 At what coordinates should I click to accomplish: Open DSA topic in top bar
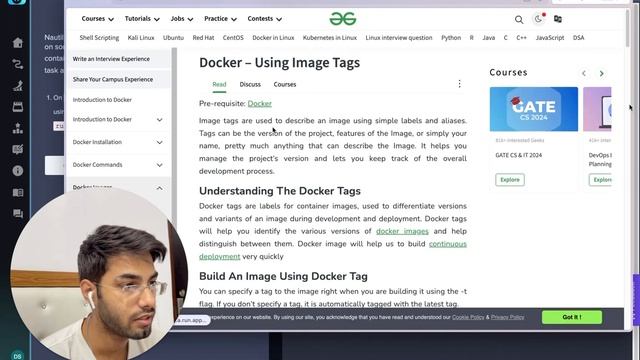578,38
